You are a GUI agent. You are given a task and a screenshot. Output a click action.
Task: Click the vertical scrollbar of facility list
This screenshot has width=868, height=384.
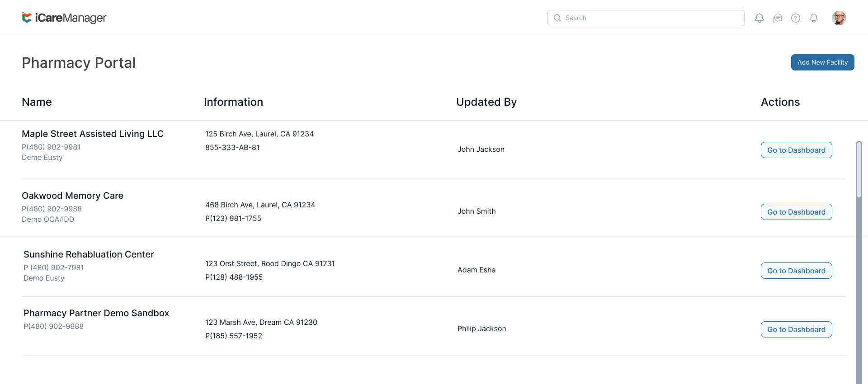click(859, 170)
